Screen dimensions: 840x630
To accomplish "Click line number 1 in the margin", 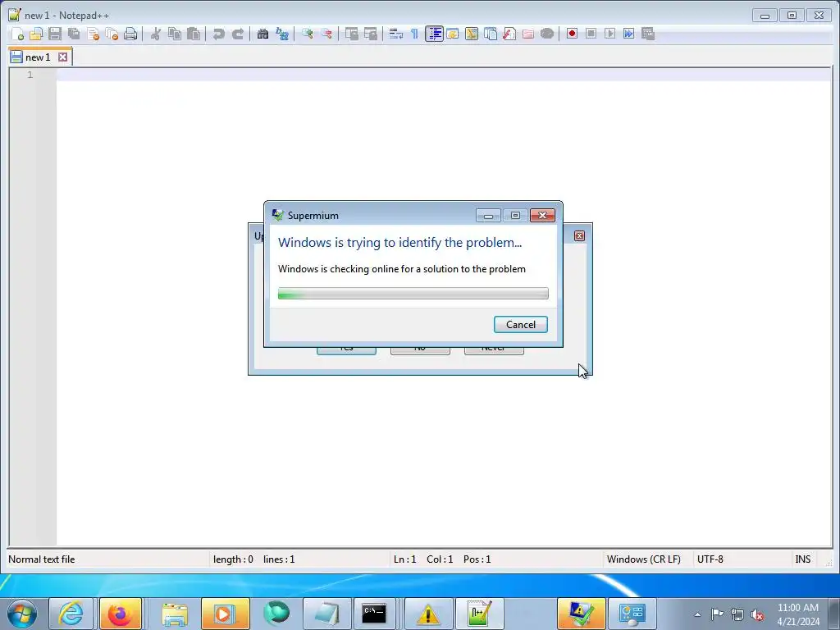I will point(30,75).
